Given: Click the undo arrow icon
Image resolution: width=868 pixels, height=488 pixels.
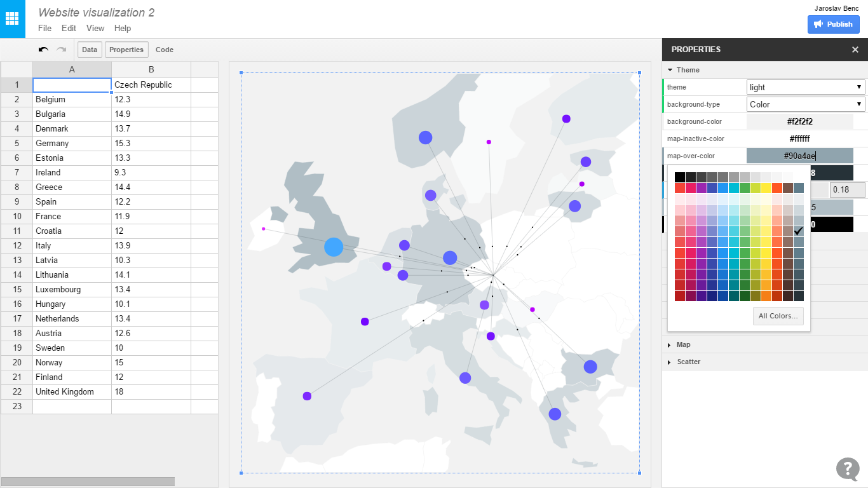Looking at the screenshot, I should [43, 50].
